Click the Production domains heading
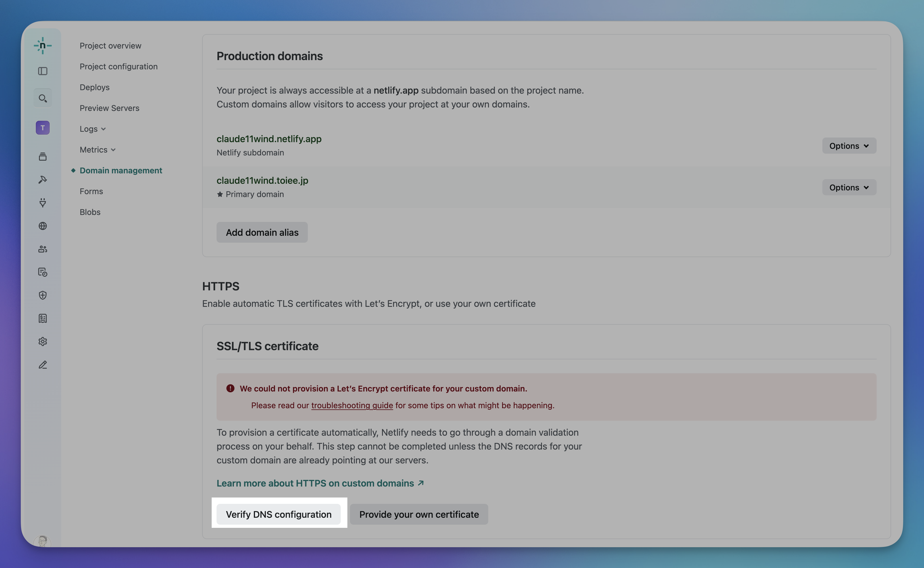Viewport: 924px width, 568px height. (x=270, y=56)
